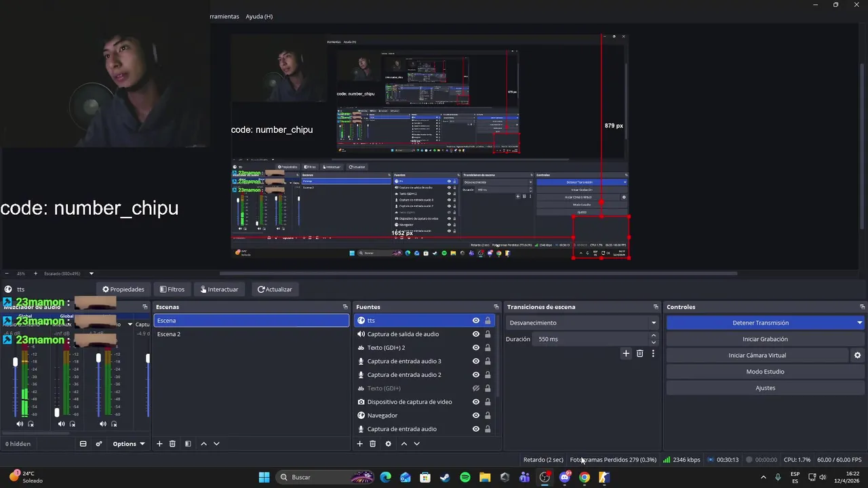
Task: Hide the Dispositivo de captura de video source
Action: 476,402
